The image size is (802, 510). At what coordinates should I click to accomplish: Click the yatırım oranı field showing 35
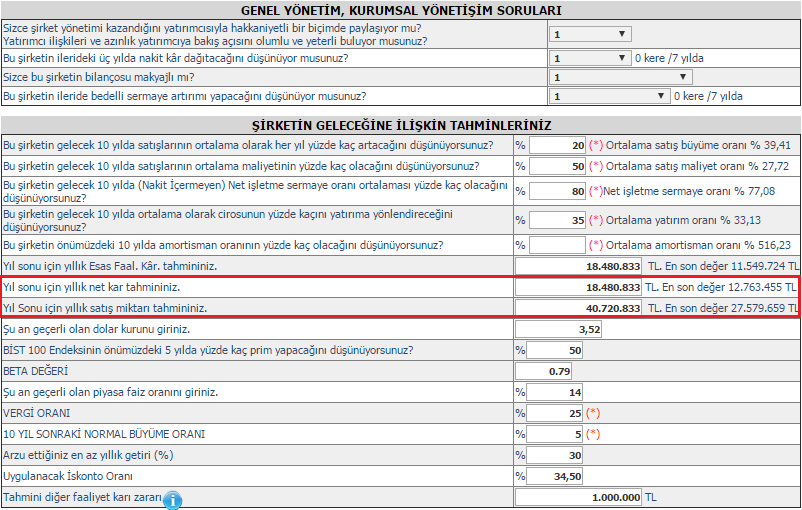[558, 220]
